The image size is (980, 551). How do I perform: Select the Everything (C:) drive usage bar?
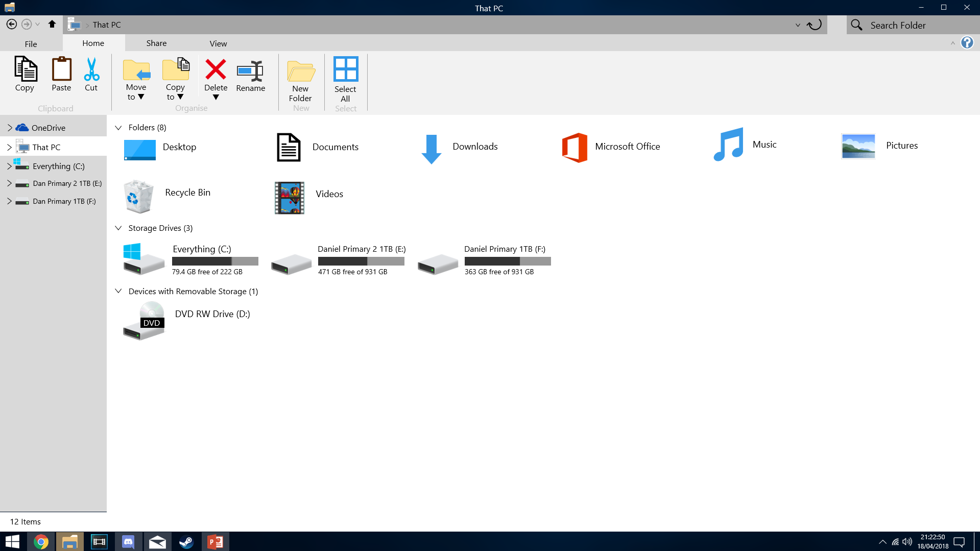(215, 261)
